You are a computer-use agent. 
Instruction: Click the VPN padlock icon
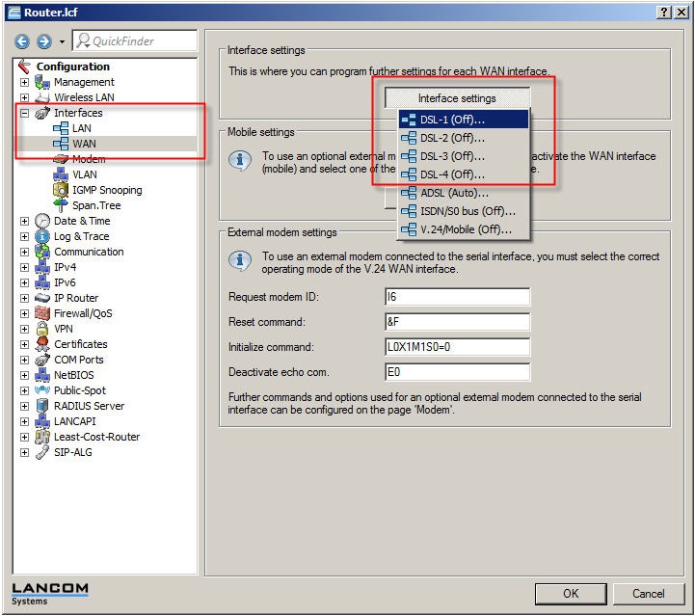[42, 329]
